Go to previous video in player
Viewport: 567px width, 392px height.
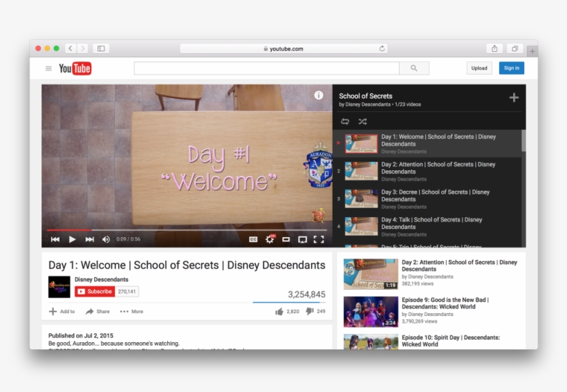click(55, 239)
